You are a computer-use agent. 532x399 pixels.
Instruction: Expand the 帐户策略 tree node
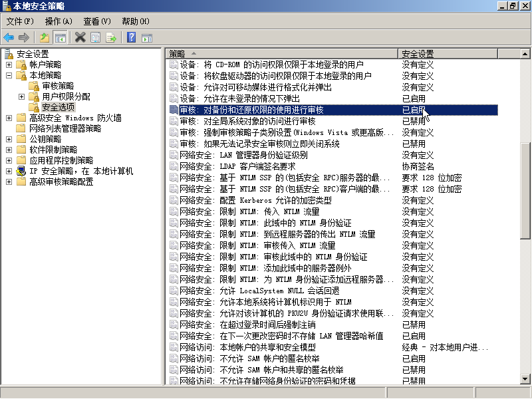[x=9, y=65]
